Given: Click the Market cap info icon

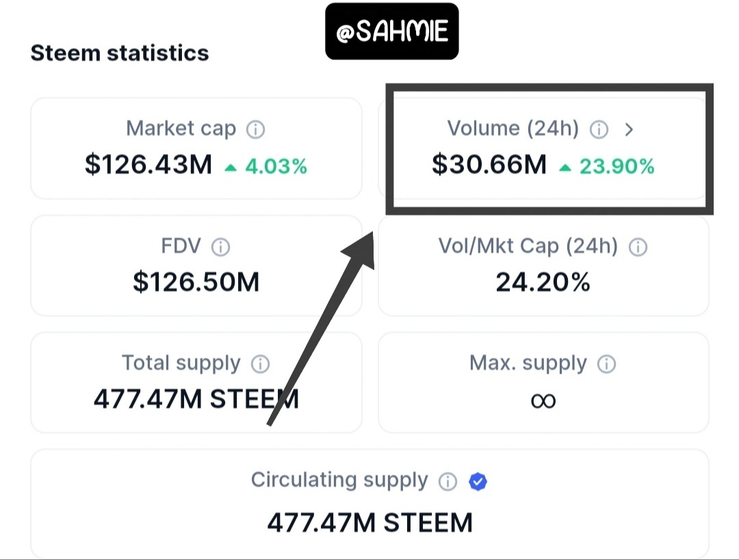Looking at the screenshot, I should 255,129.
